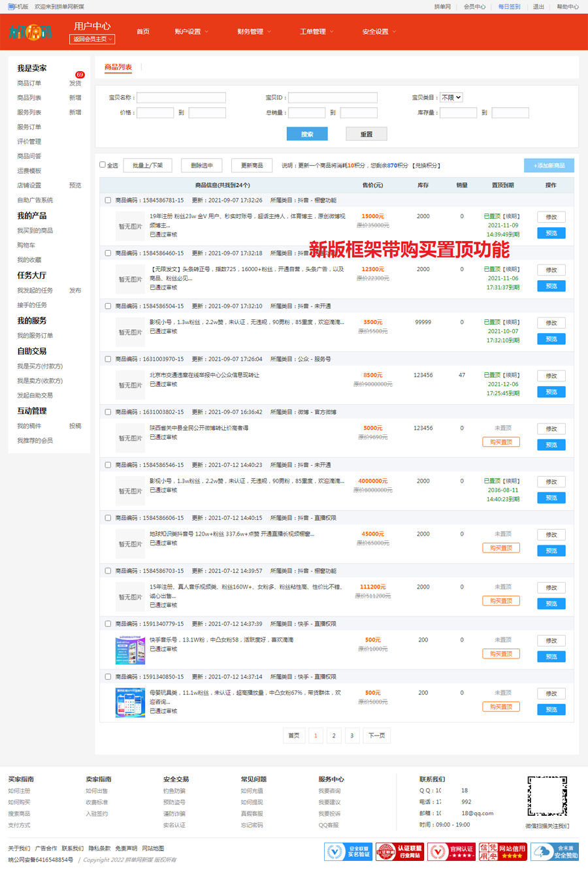Open the 财务管理 navigation menu

(x=253, y=31)
